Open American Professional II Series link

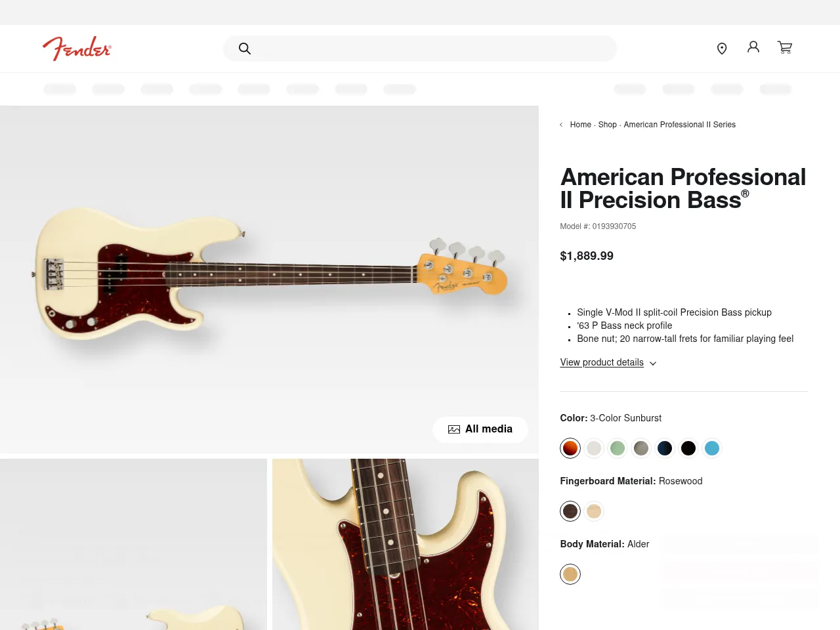(680, 125)
